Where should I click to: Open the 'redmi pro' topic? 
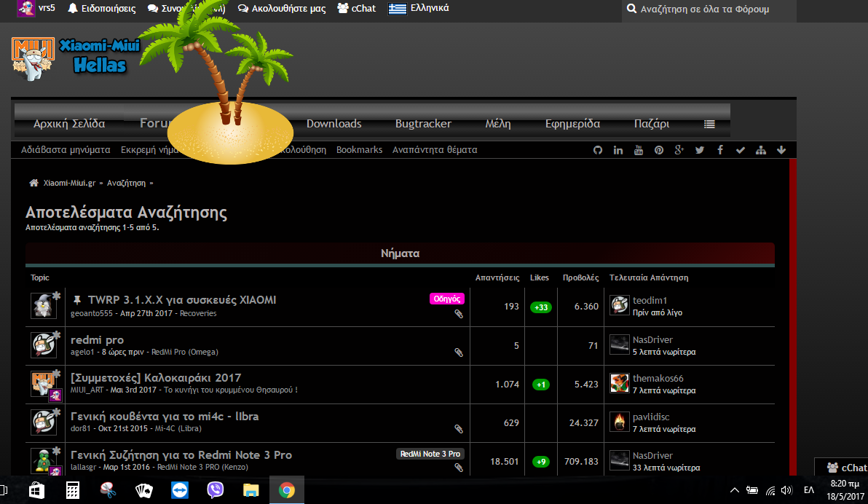97,339
